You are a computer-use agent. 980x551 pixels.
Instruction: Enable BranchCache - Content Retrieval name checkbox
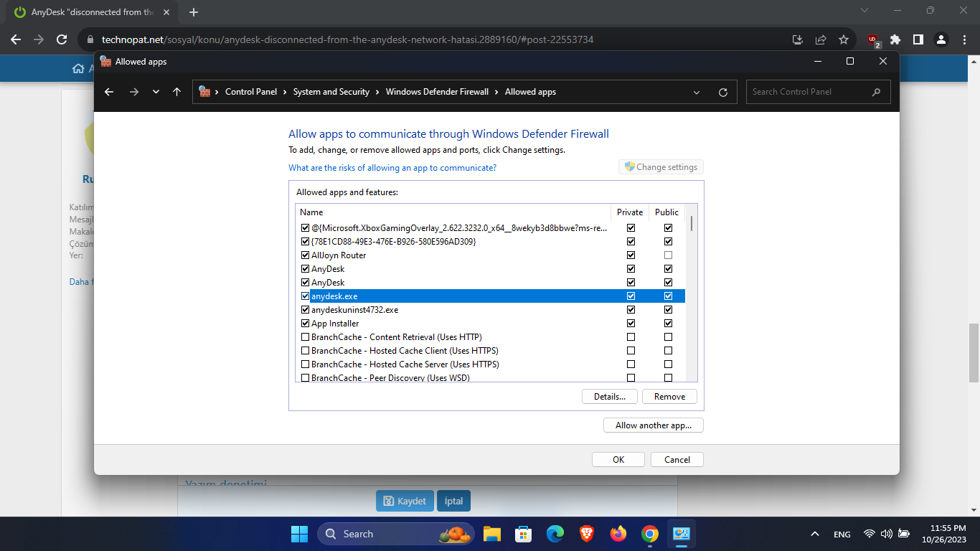(x=306, y=337)
